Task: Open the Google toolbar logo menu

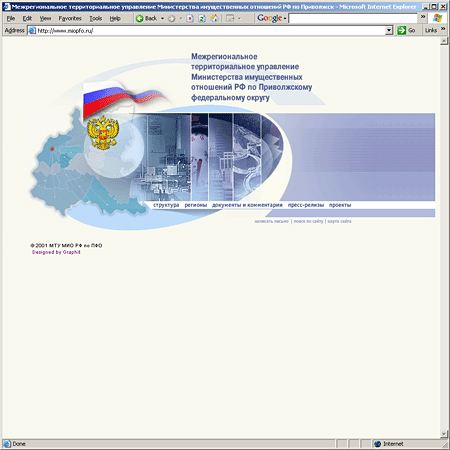Action: pos(272,18)
